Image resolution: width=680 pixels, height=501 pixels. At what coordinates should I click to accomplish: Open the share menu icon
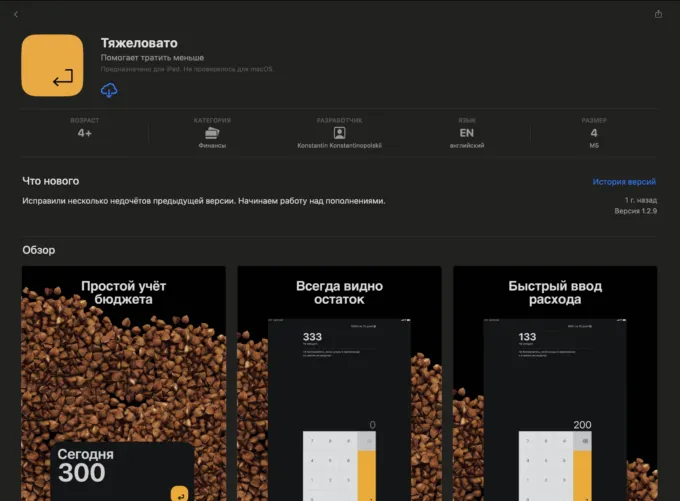(658, 14)
